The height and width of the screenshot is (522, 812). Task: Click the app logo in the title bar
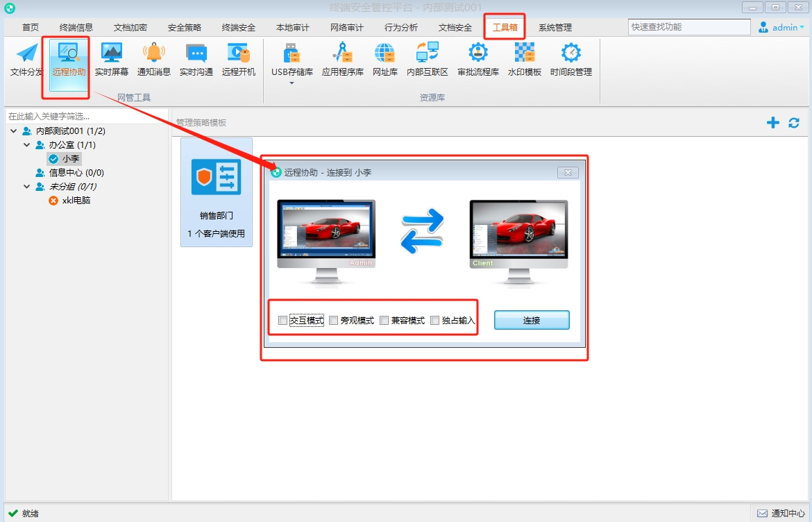(x=9, y=8)
